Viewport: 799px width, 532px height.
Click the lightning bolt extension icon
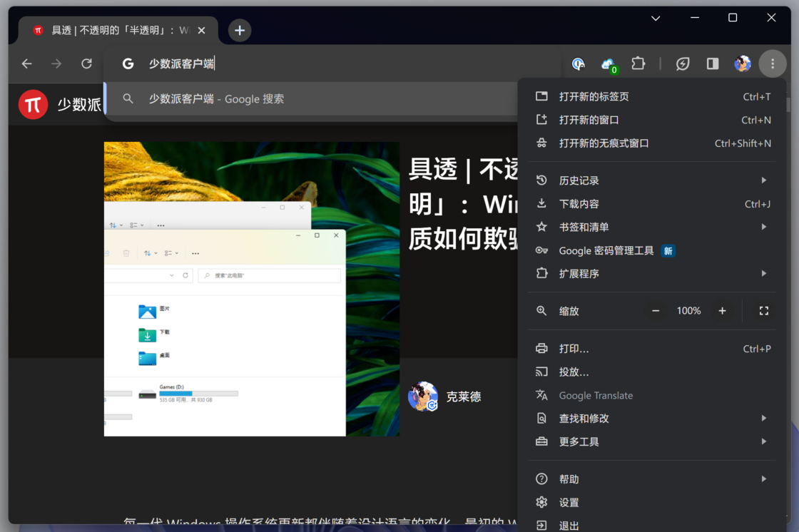[x=683, y=64]
